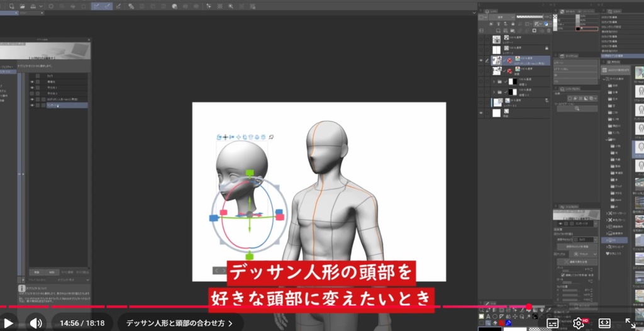Click the previous arrow on the object launcher below canvas
The width and height of the screenshot is (644, 331).
pyautogui.click(x=217, y=271)
